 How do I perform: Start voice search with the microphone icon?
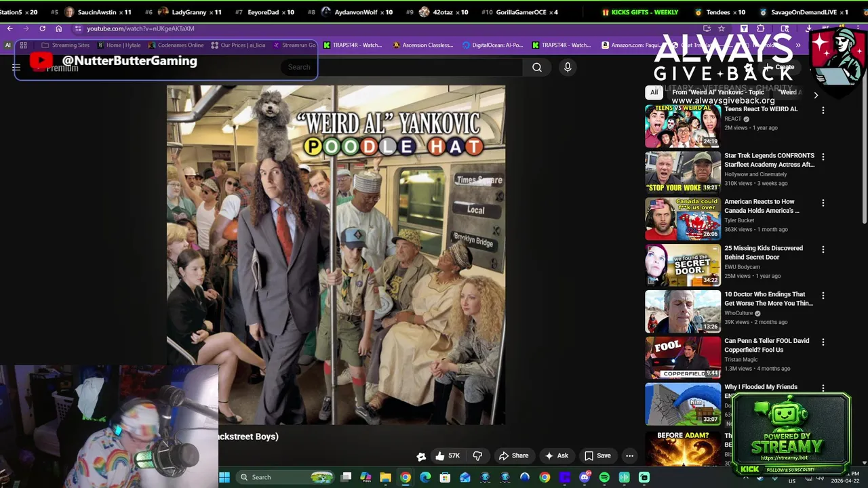click(568, 67)
